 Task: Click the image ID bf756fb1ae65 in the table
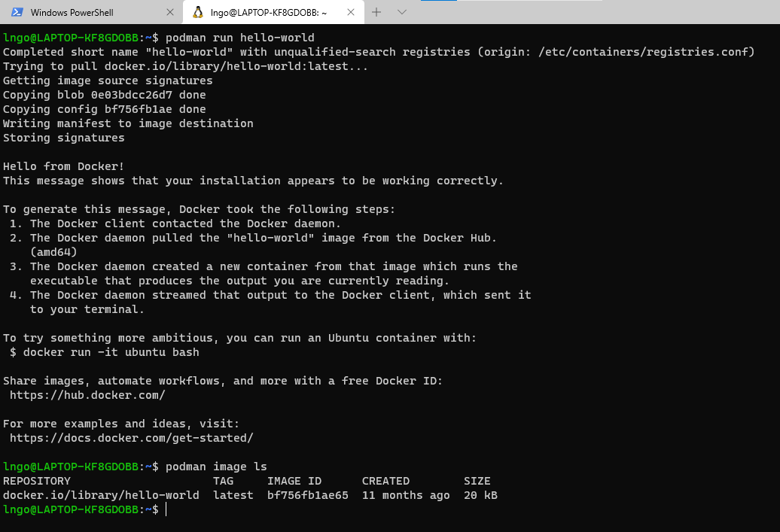click(307, 495)
